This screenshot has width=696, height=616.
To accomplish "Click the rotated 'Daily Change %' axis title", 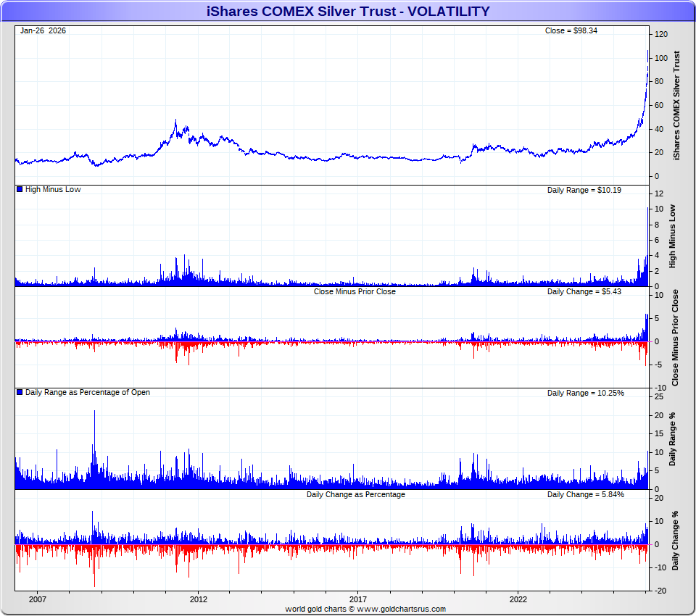I will click(675, 541).
